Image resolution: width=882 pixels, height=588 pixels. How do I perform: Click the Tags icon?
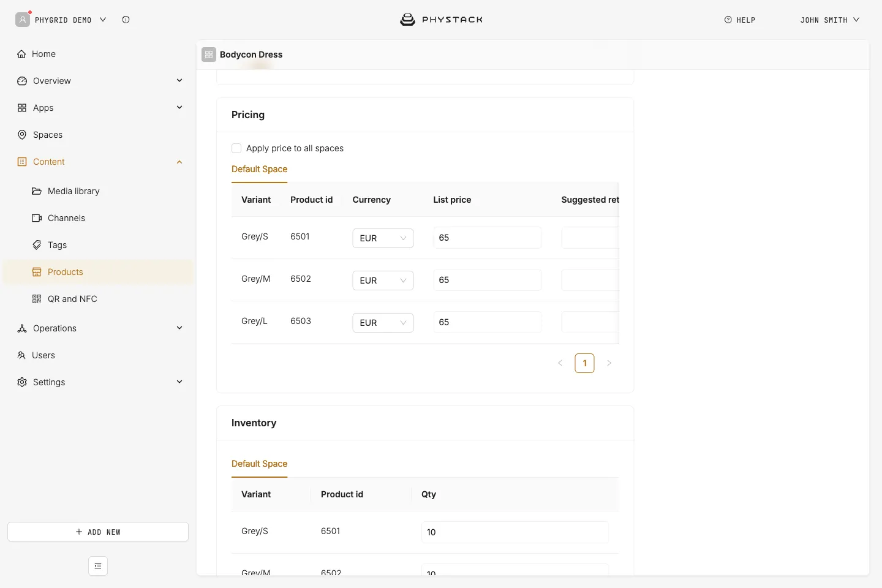(37, 245)
